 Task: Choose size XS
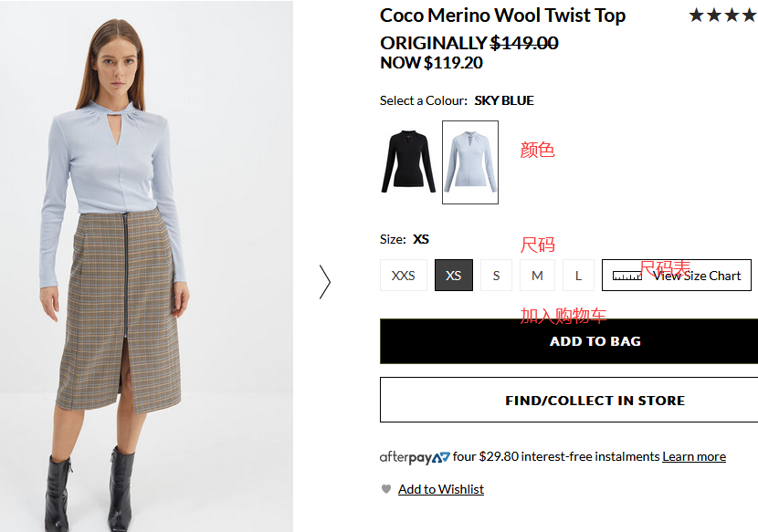click(454, 276)
